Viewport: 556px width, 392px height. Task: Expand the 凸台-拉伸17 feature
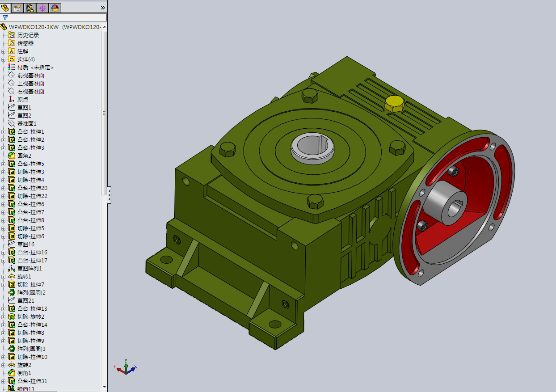click(4, 260)
